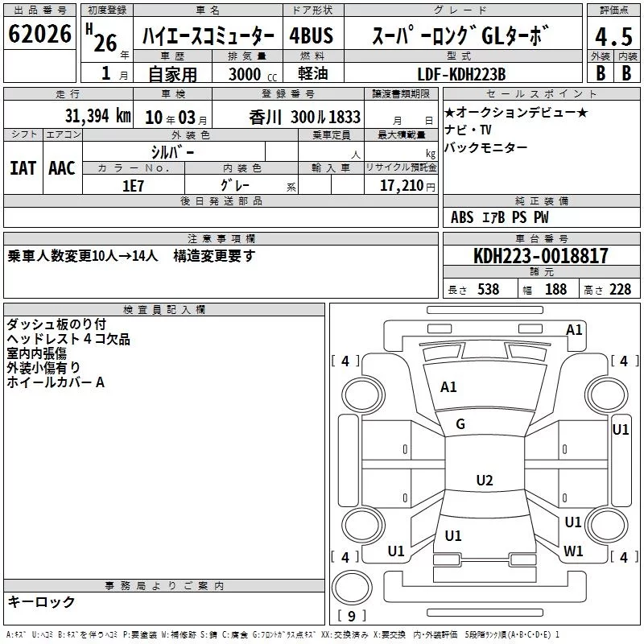Click the air conditioner value AAC

(x=62, y=168)
